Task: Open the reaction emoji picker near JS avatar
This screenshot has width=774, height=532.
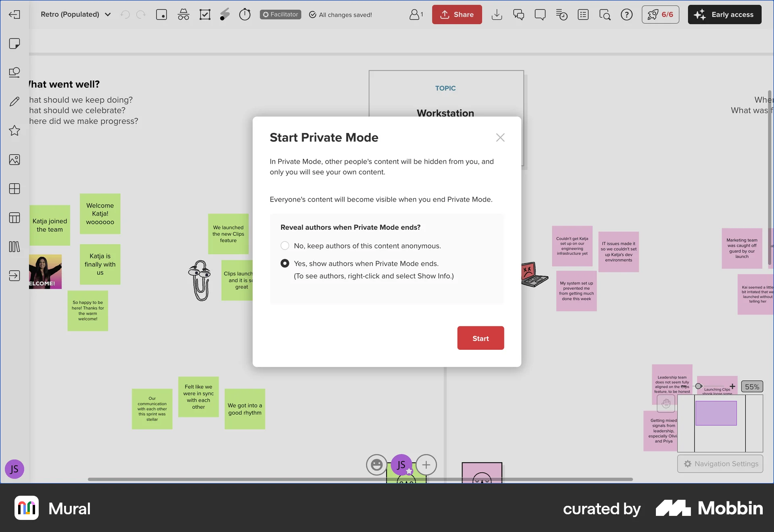Action: 377,465
